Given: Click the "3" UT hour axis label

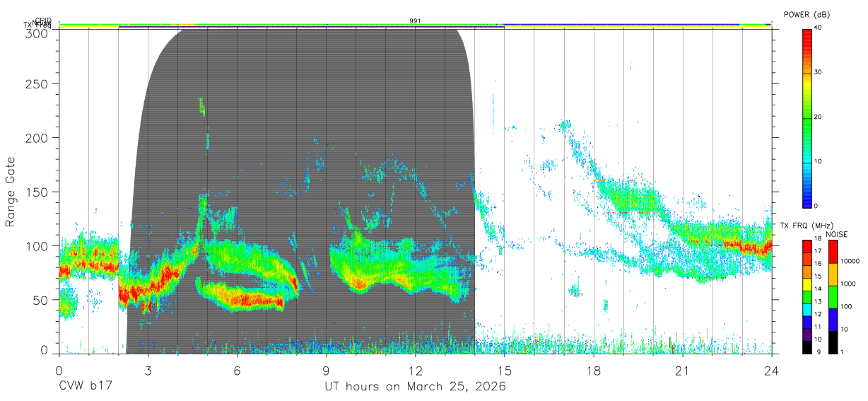Looking at the screenshot, I should (x=148, y=371).
